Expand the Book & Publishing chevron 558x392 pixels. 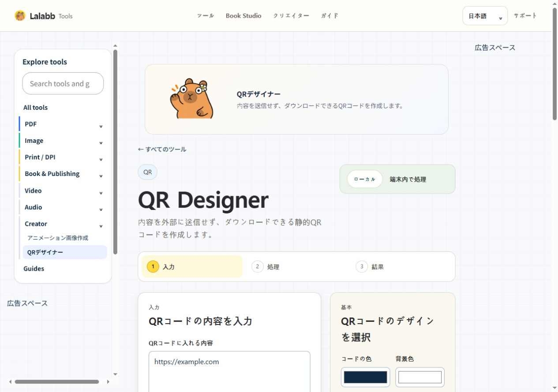coord(101,176)
